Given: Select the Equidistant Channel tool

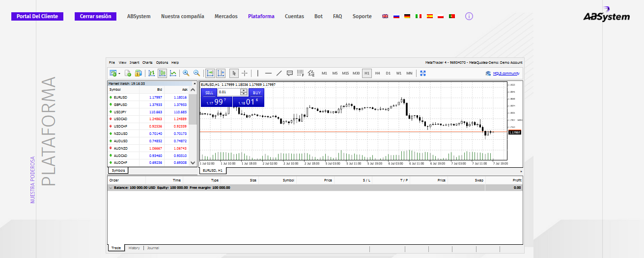Looking at the screenshot, I should (311, 73).
